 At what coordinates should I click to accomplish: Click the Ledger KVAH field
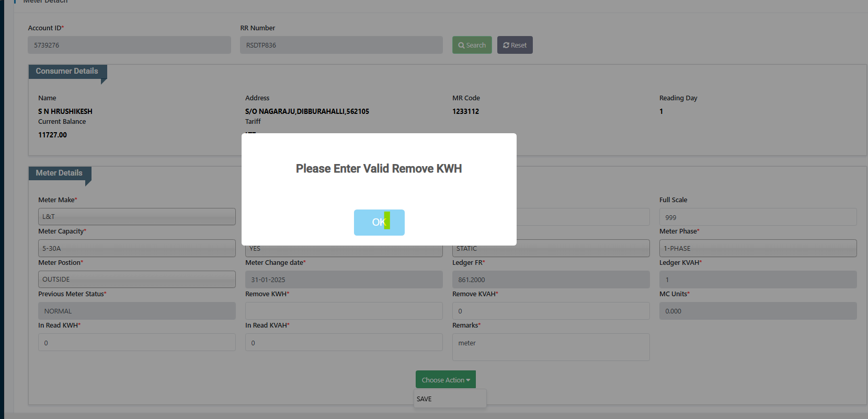tap(758, 280)
